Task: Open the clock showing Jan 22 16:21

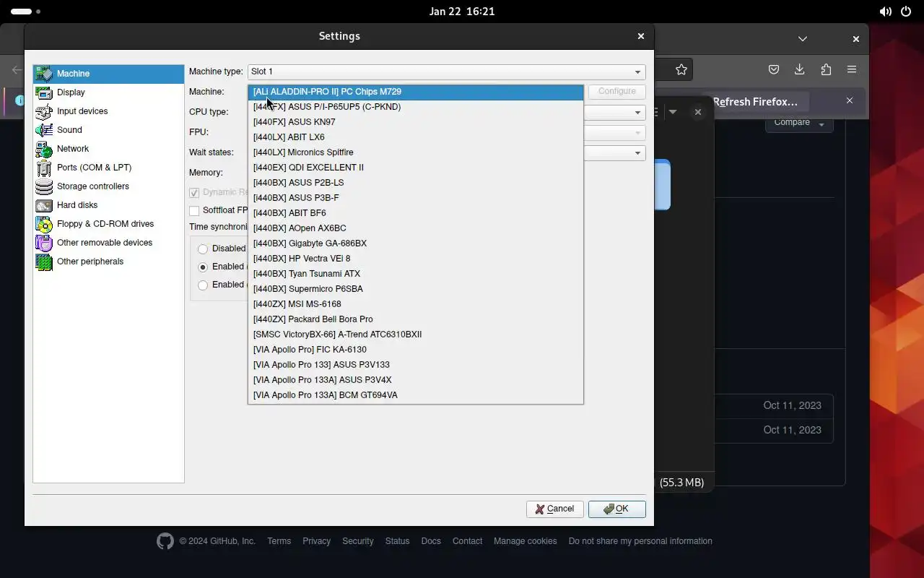Action: coord(462,12)
